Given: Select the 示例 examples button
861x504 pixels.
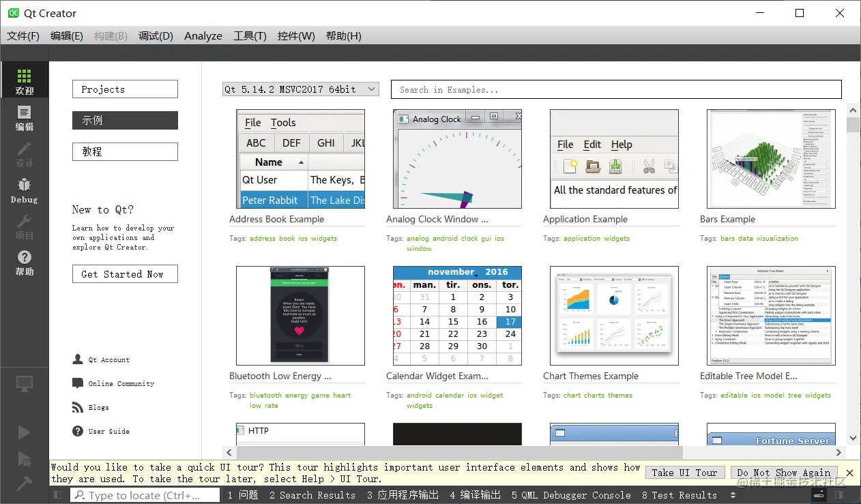Looking at the screenshot, I should tap(125, 120).
